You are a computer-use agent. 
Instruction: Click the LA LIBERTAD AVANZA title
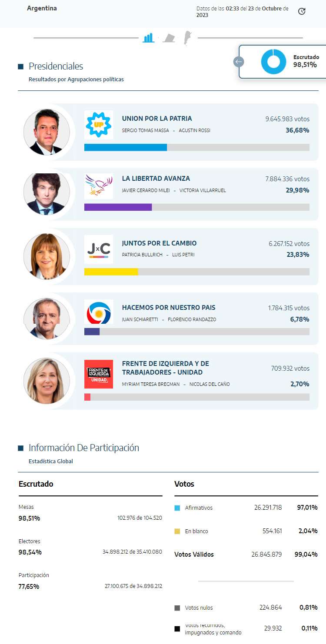(156, 179)
